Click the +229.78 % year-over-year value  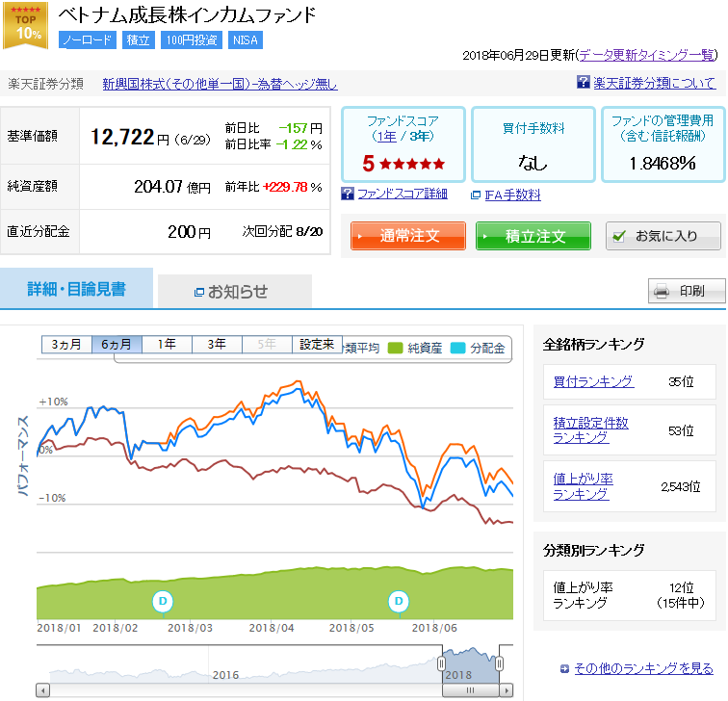pyautogui.click(x=292, y=187)
